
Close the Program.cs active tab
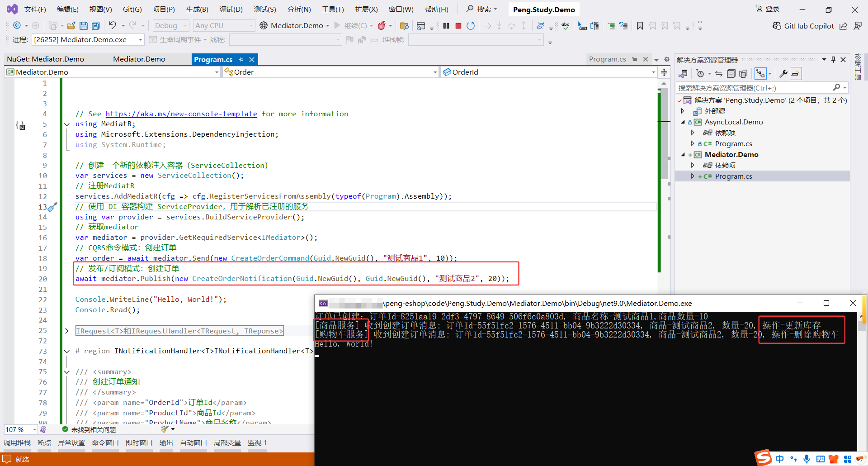(x=252, y=60)
